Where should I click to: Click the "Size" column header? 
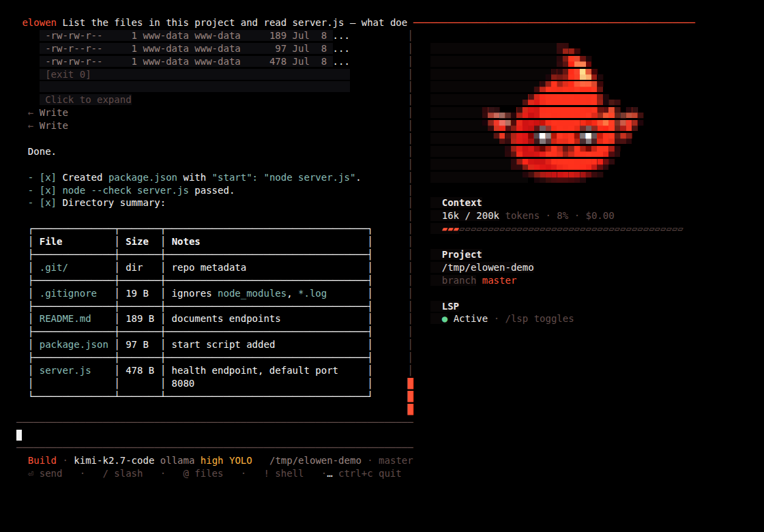[x=137, y=241]
